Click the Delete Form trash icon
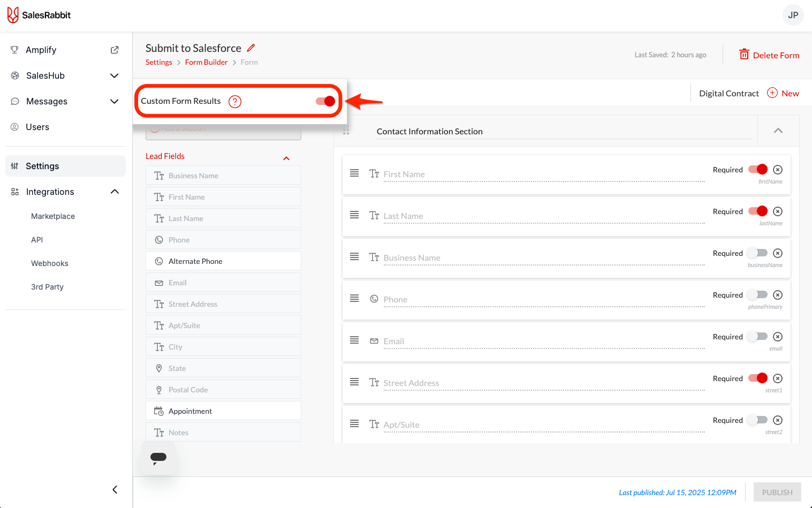The height and width of the screenshot is (508, 812). click(x=744, y=54)
